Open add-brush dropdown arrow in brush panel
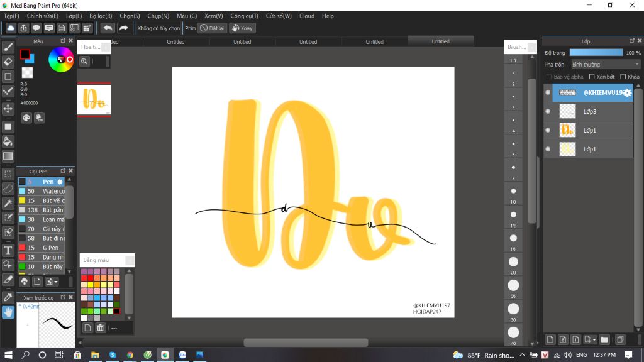644x362 pixels. pyautogui.click(x=56, y=282)
